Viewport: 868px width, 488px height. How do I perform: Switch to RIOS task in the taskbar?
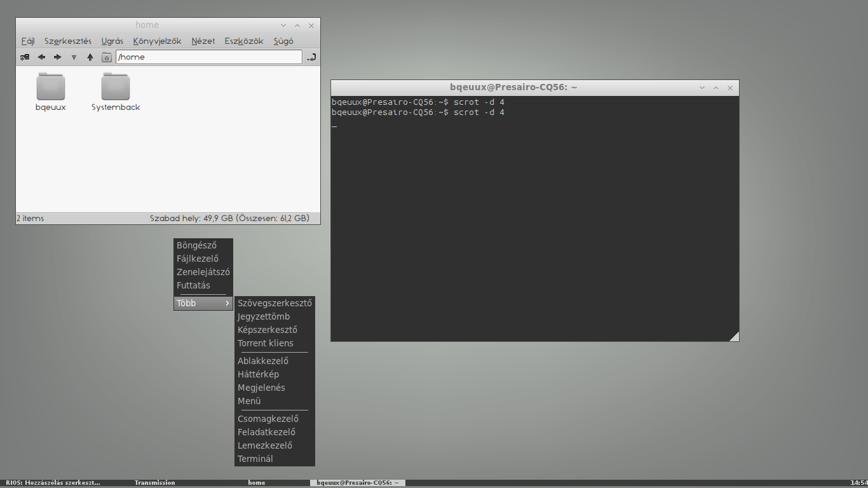pyautogui.click(x=53, y=483)
